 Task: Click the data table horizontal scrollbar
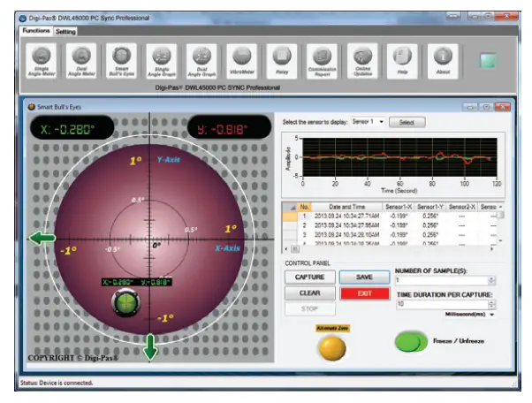point(388,249)
